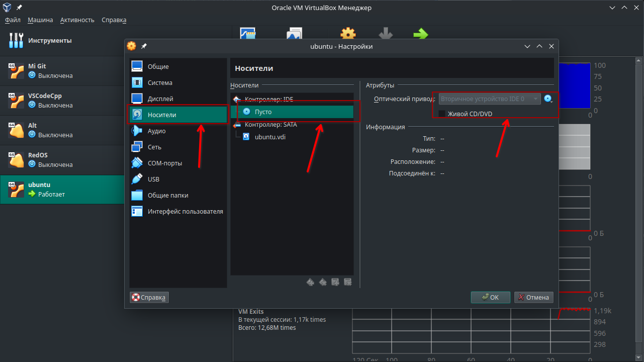
Task: Open the Audio settings category
Action: pyautogui.click(x=156, y=131)
